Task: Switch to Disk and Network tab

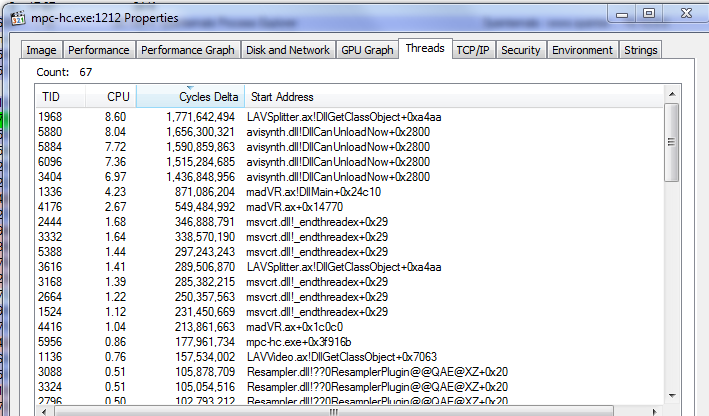Action: [x=288, y=50]
